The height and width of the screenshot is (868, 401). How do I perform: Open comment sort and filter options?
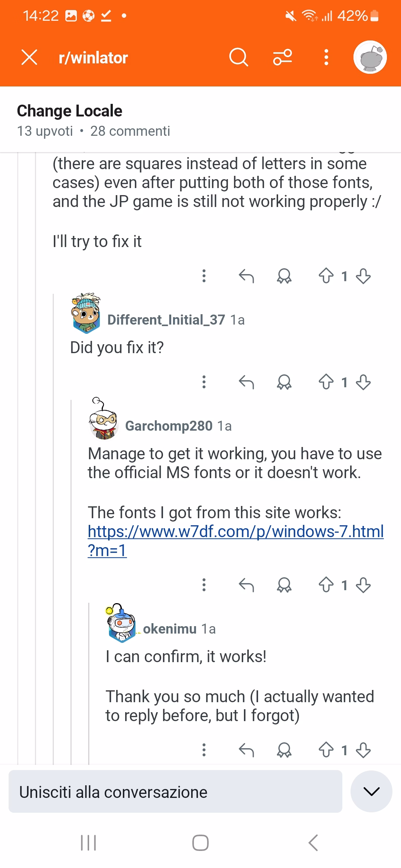click(x=283, y=57)
